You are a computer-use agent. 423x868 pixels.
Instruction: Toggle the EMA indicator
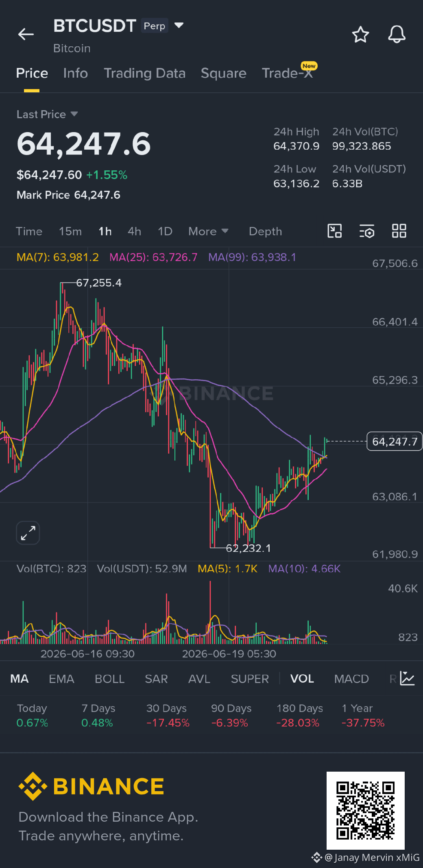click(61, 679)
